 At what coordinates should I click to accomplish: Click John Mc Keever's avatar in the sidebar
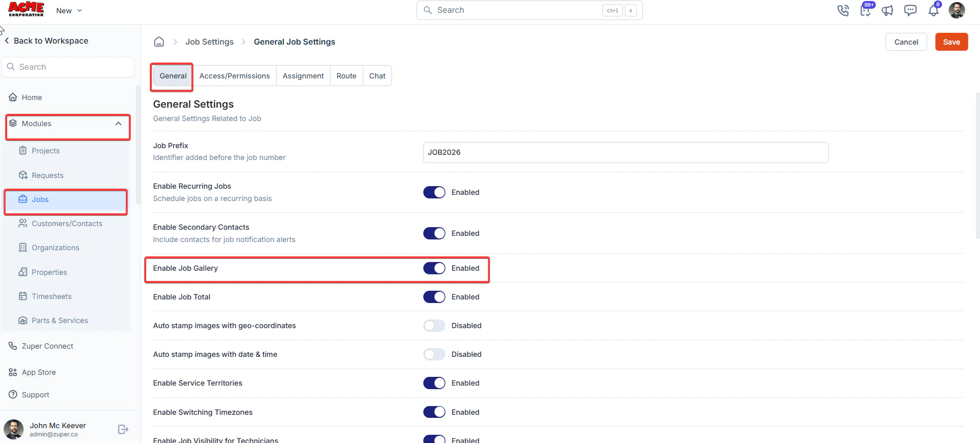click(14, 429)
